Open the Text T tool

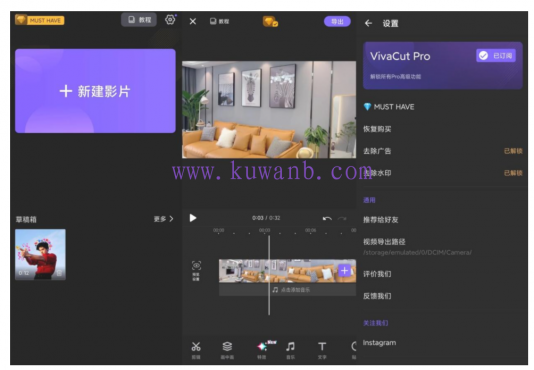coord(322,350)
